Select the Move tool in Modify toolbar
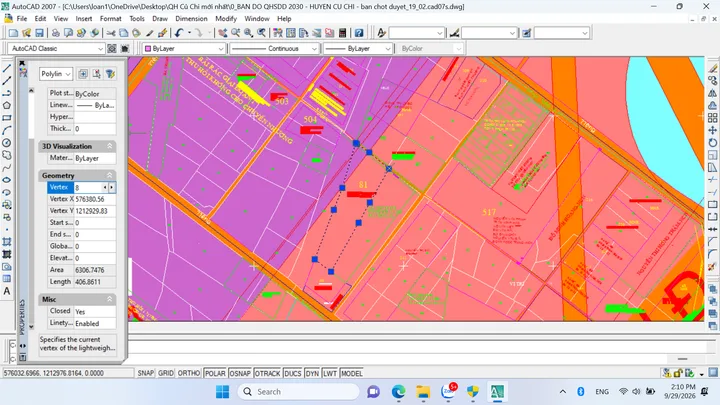This screenshot has width=720, height=405. click(712, 130)
